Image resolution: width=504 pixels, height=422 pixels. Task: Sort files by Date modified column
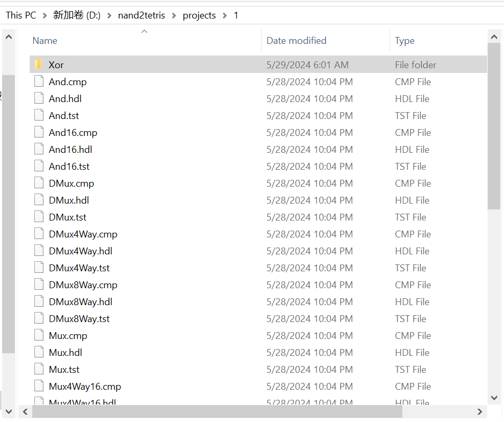pyautogui.click(x=296, y=41)
